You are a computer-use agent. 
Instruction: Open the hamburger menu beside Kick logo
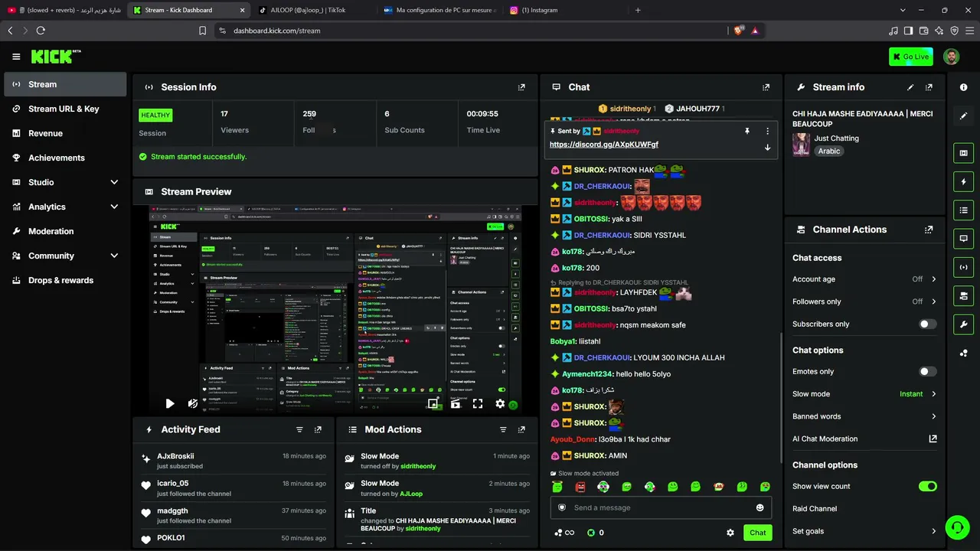[x=16, y=57]
